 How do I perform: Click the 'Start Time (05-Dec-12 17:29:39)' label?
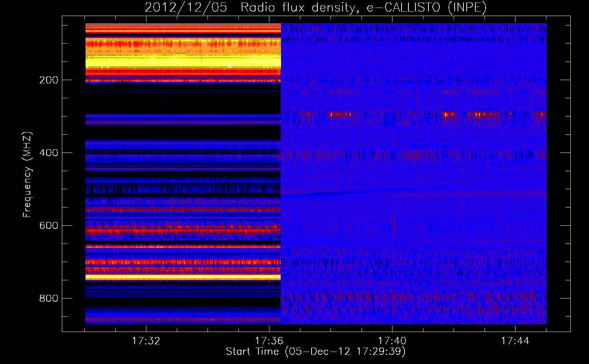[316, 352]
